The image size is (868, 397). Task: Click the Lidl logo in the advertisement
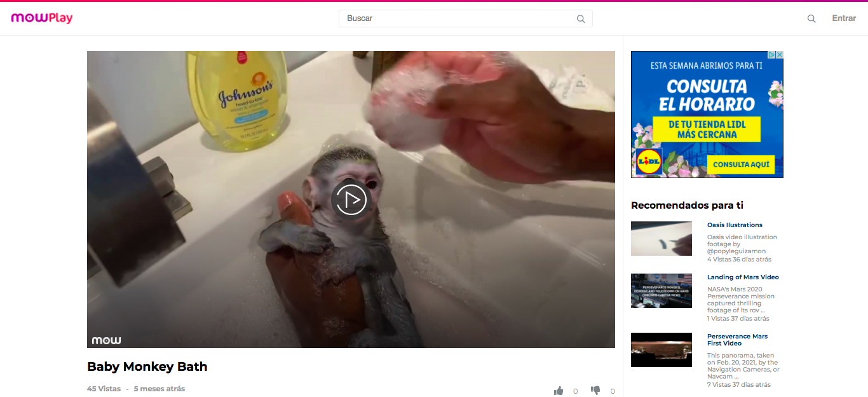tap(649, 162)
